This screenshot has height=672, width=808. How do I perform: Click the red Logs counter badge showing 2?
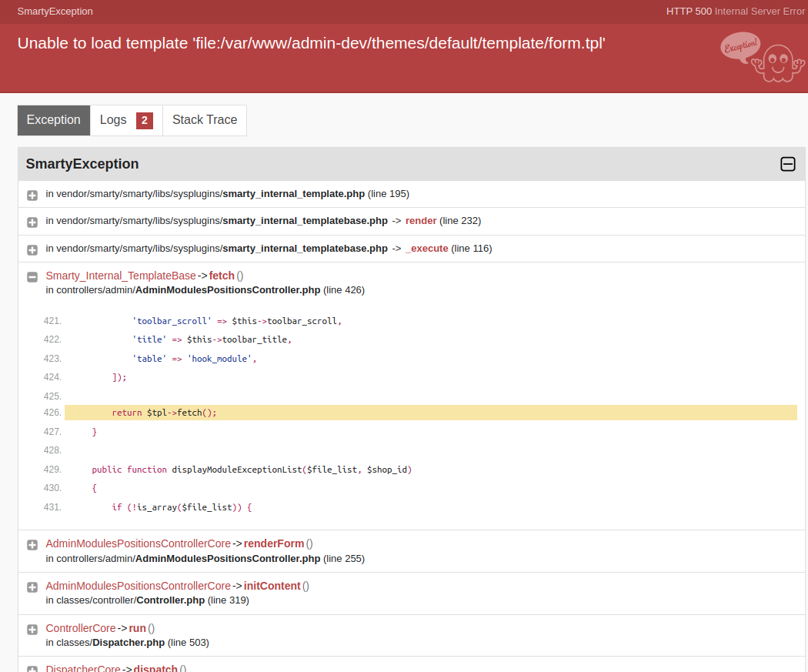tap(145, 120)
